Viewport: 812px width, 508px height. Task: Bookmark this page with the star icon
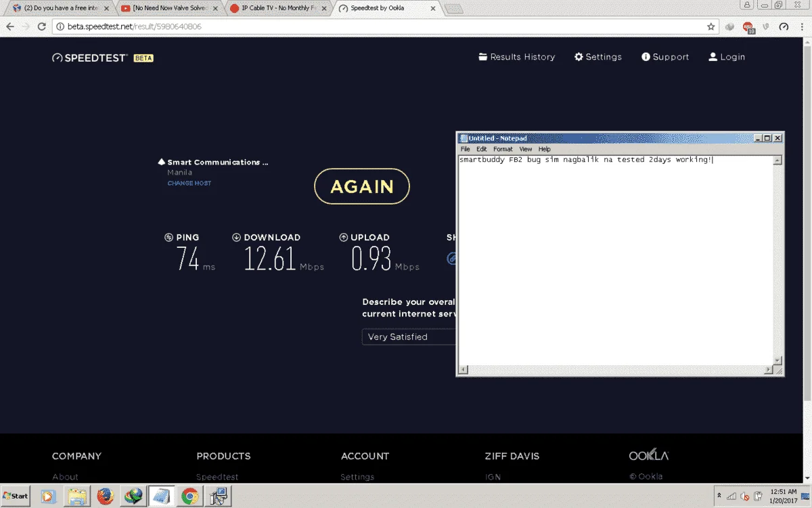coord(711,26)
